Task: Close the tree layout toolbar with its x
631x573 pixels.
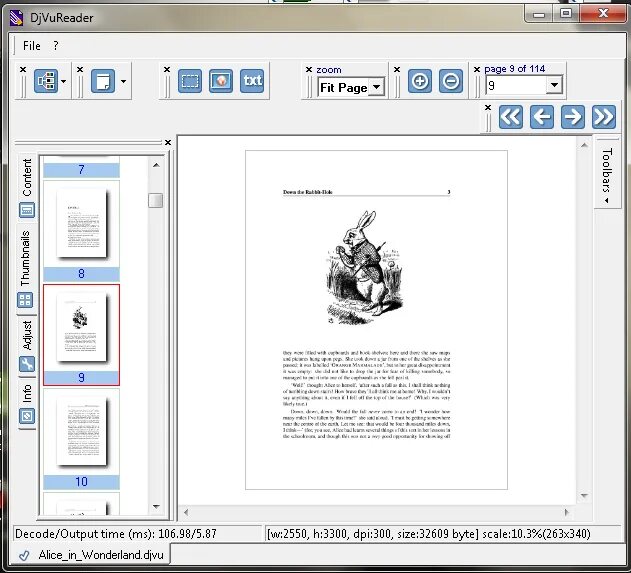Action: tap(23, 70)
